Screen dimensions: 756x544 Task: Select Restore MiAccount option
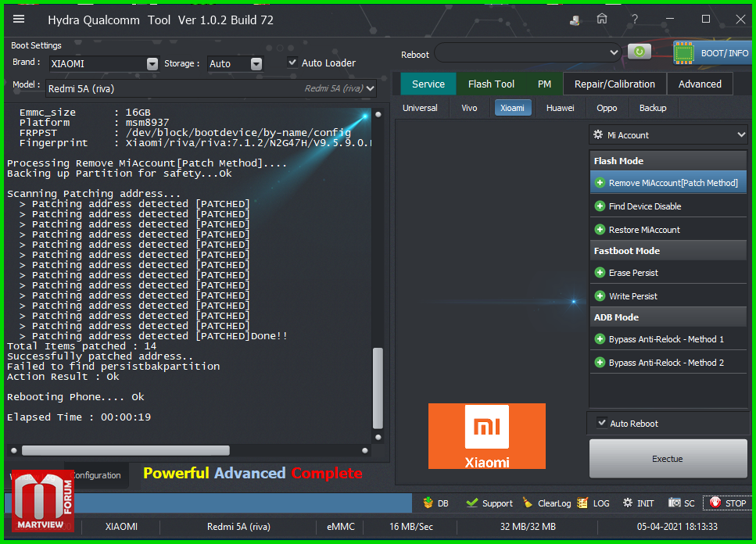tap(668, 230)
